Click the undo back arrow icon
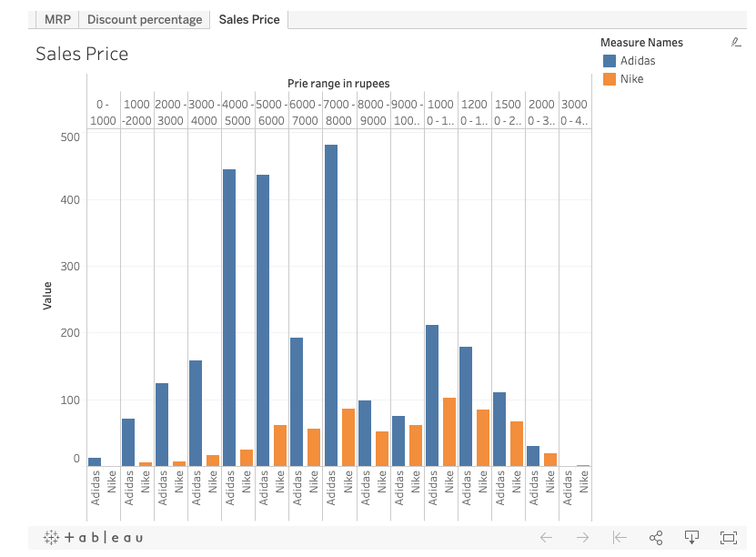756x557 pixels. click(x=546, y=537)
